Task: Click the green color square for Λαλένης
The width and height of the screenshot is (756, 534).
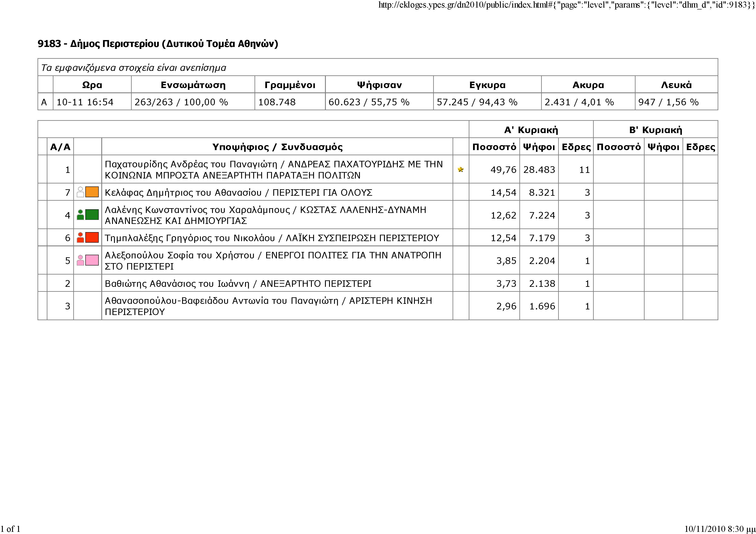Action: pyautogui.click(x=92, y=215)
